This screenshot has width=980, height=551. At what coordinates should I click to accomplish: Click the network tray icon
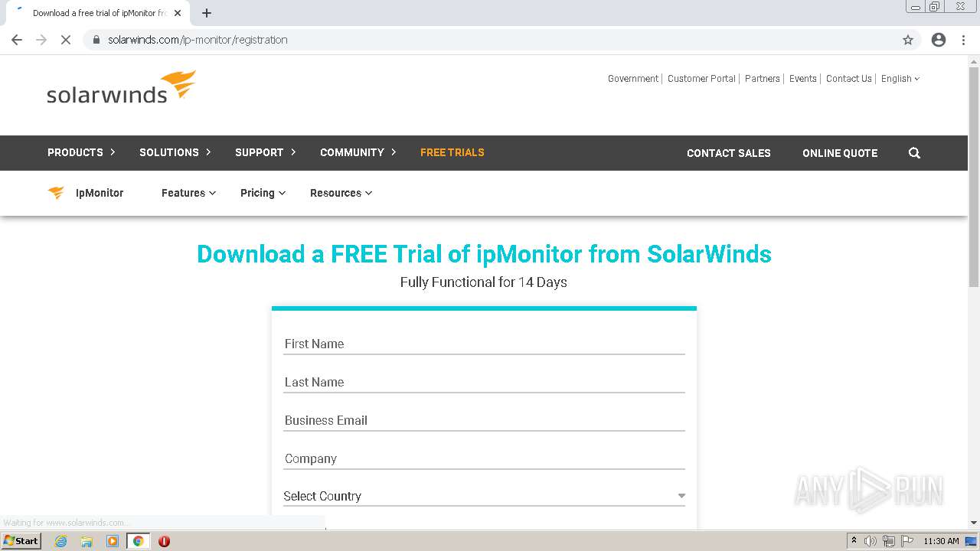(889, 541)
